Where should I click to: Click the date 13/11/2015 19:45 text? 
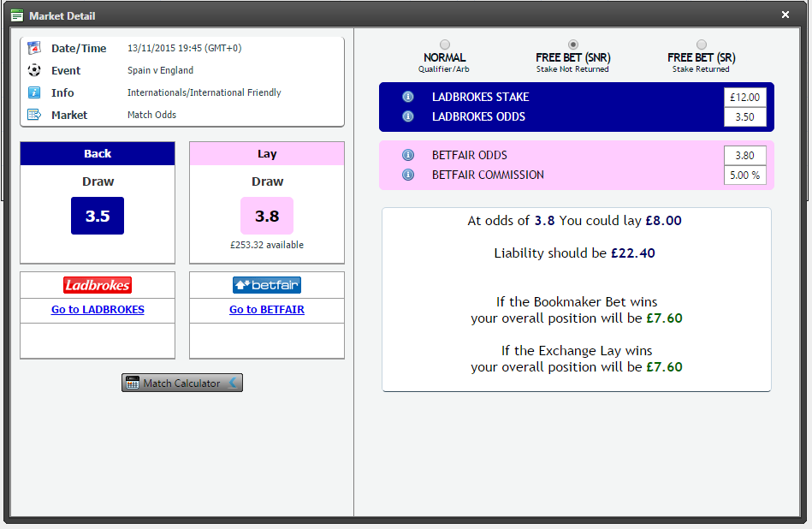[184, 48]
